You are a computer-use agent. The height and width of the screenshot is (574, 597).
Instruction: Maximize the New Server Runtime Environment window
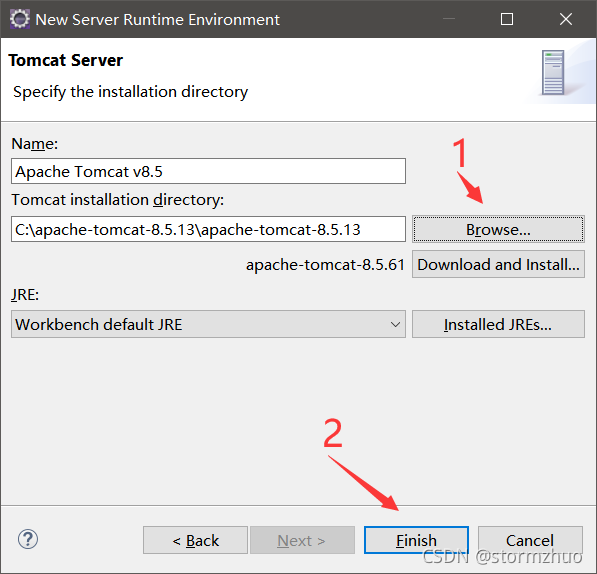click(x=507, y=19)
